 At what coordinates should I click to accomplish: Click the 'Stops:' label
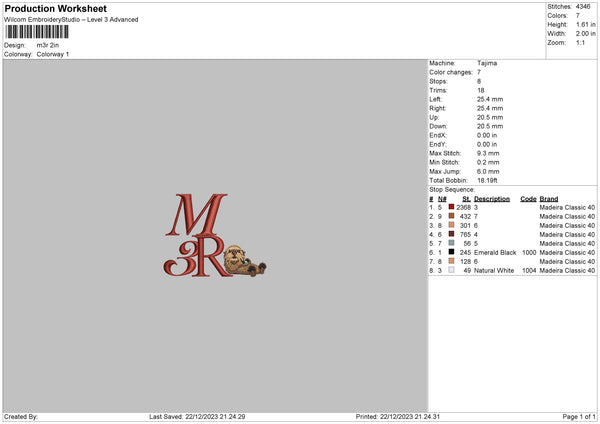pos(438,82)
